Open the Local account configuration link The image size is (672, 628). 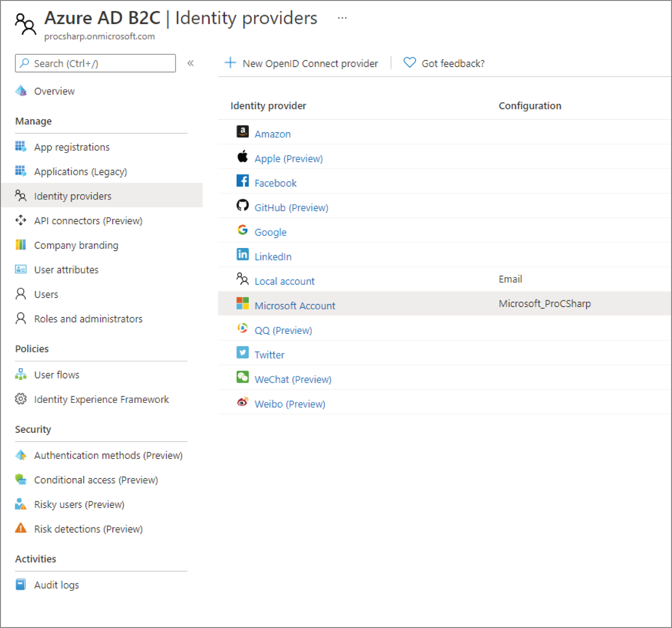click(284, 281)
